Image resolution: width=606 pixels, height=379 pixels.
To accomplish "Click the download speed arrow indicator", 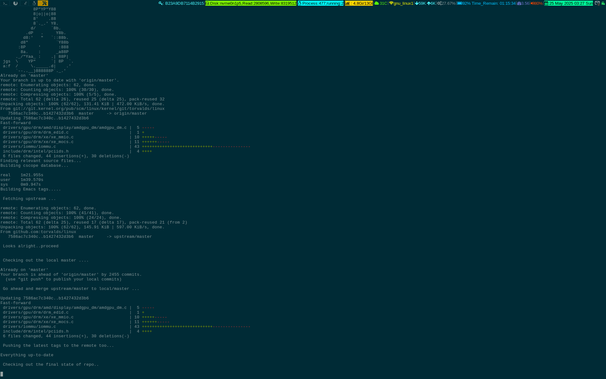I will 420,3.
